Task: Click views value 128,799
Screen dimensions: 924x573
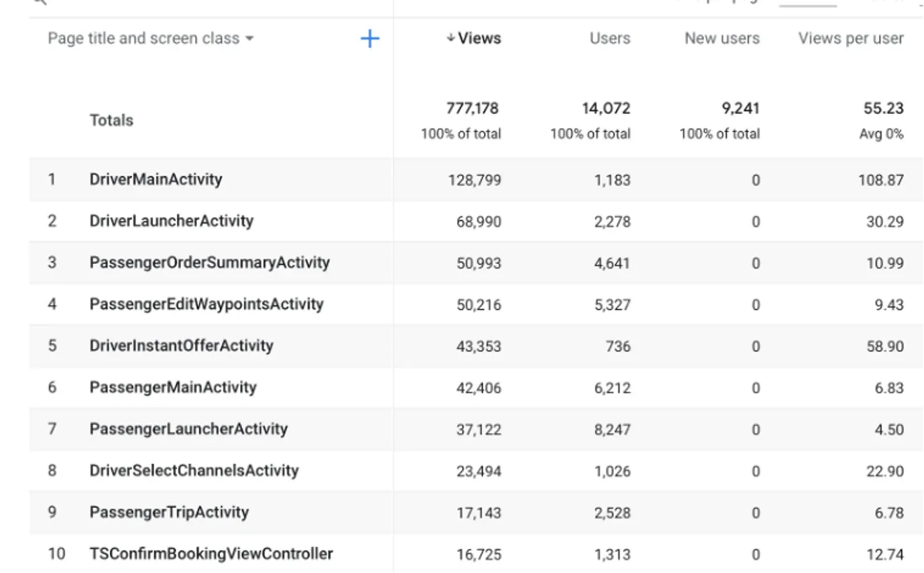Action: [x=475, y=180]
